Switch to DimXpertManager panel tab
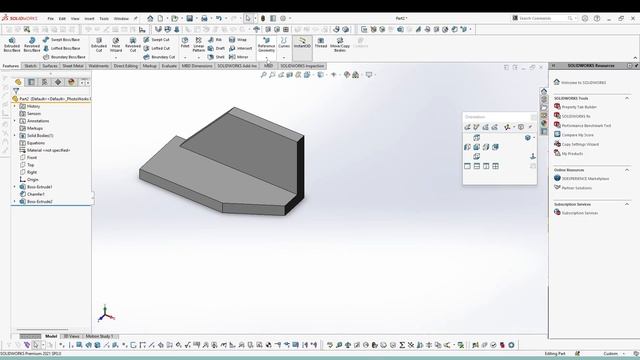Viewport: 640px width, 360px height. (x=58, y=82)
